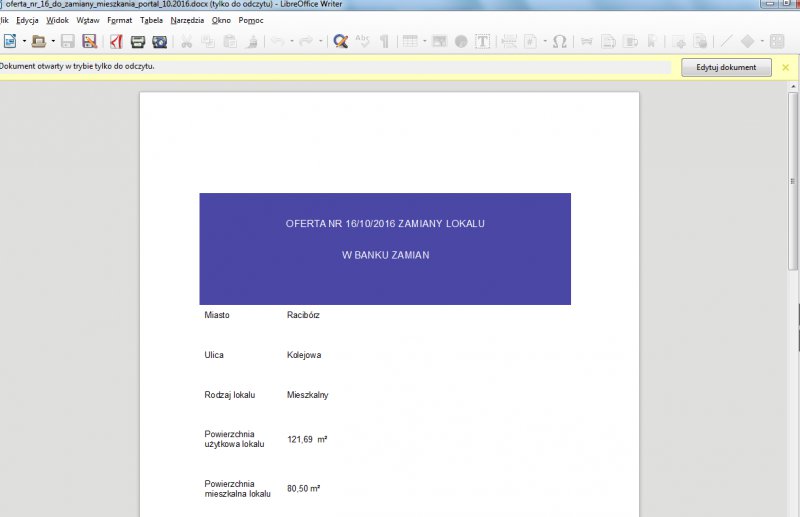Click the Insert Bookmark icon
This screenshot has width=800, height=517.
point(652,41)
